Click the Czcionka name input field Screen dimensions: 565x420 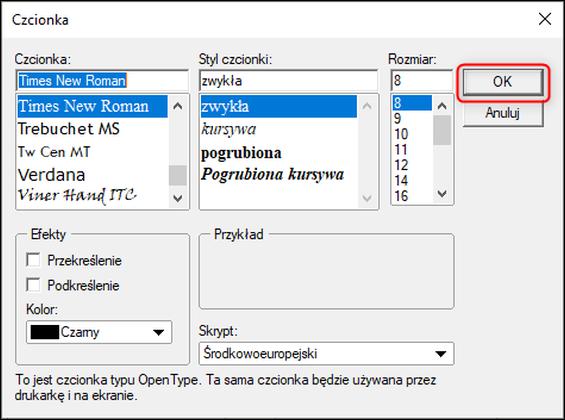click(102, 80)
